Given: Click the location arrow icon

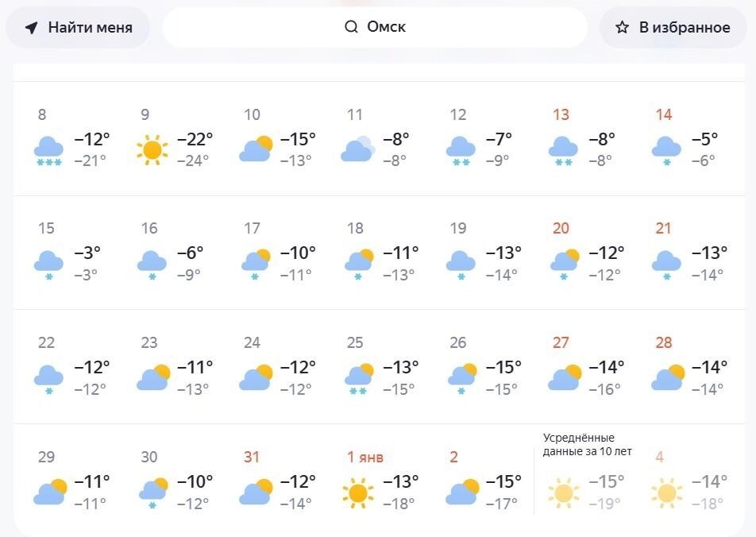Looking at the screenshot, I should tap(32, 28).
